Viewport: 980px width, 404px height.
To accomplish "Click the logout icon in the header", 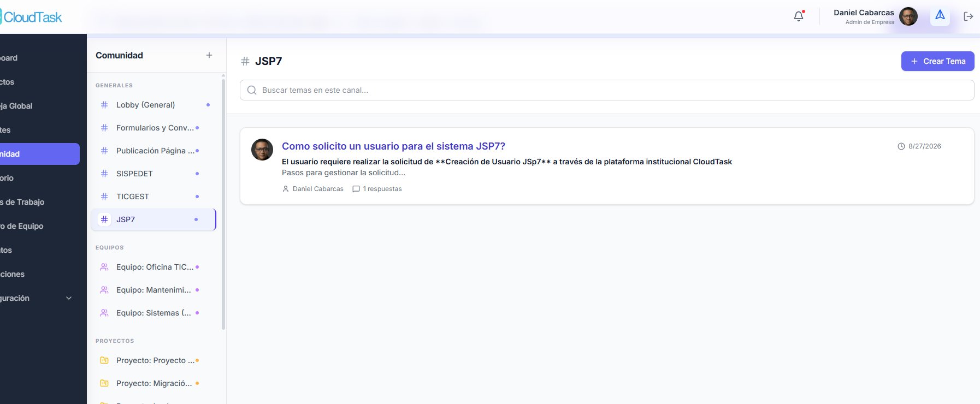I will pos(968,16).
